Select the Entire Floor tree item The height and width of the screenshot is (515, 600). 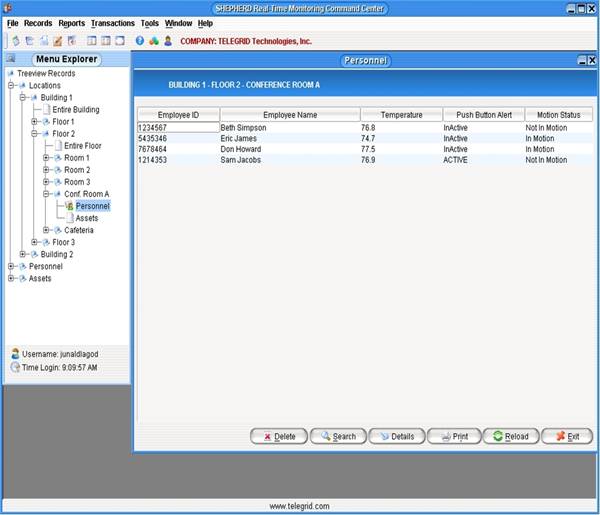(83, 146)
